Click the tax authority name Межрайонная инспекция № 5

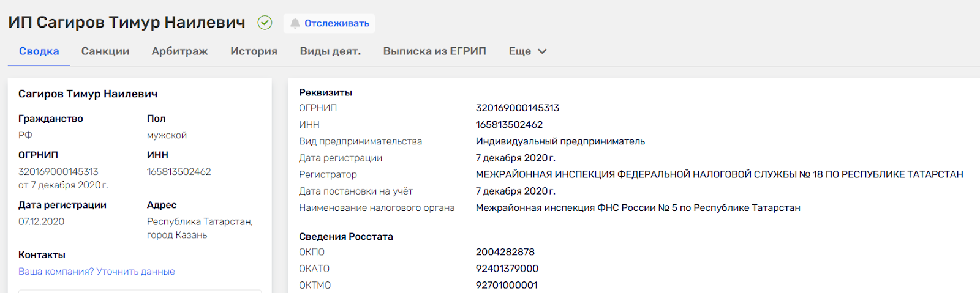pos(638,208)
